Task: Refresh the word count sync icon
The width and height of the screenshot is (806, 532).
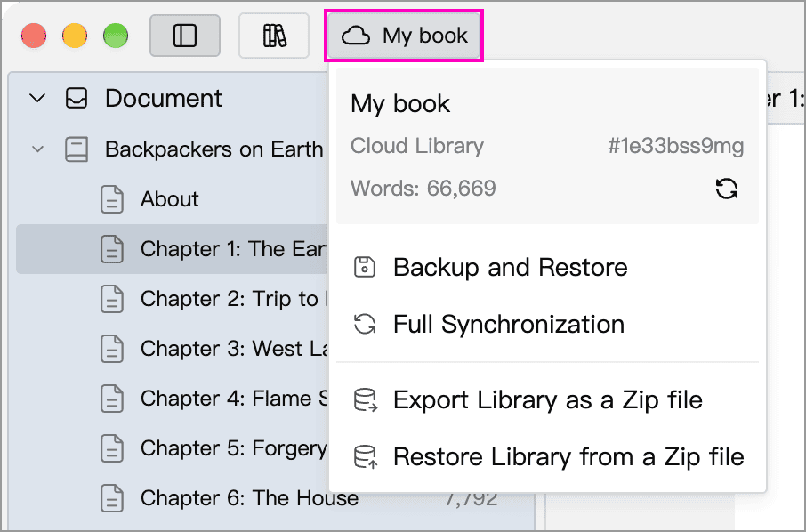Action: pos(726,189)
